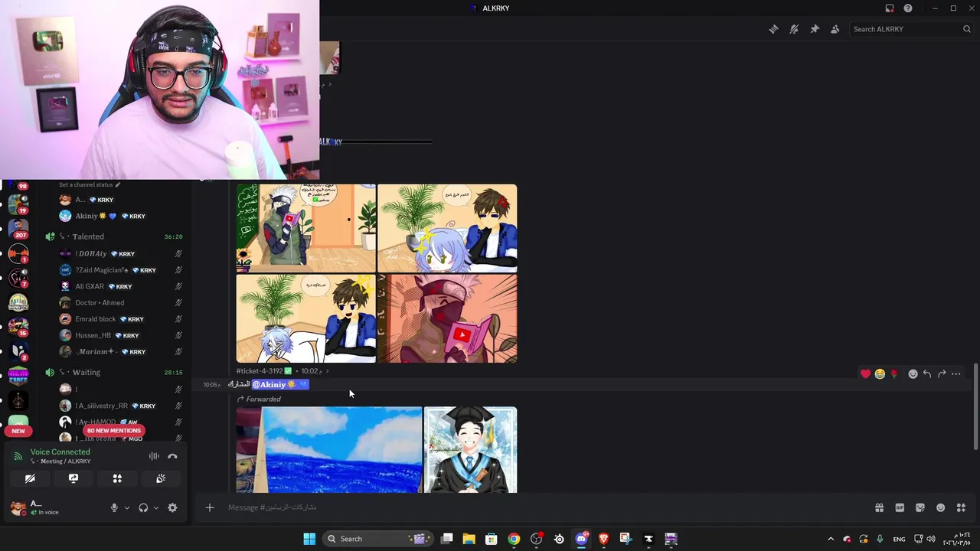This screenshot has height=551, width=980.
Task: Toggle the member list
Action: click(835, 29)
